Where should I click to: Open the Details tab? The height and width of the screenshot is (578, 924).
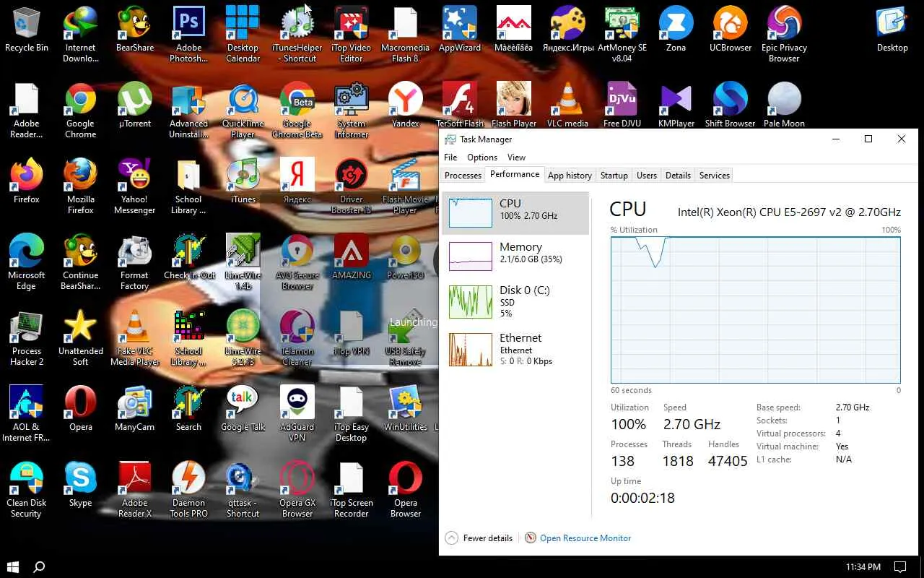tap(678, 176)
